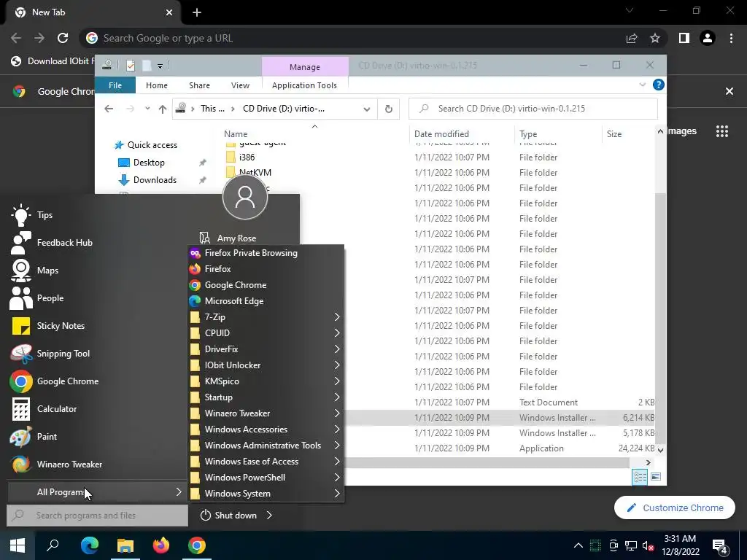
Task: Go up one folder level in Explorer
Action: pyautogui.click(x=163, y=109)
